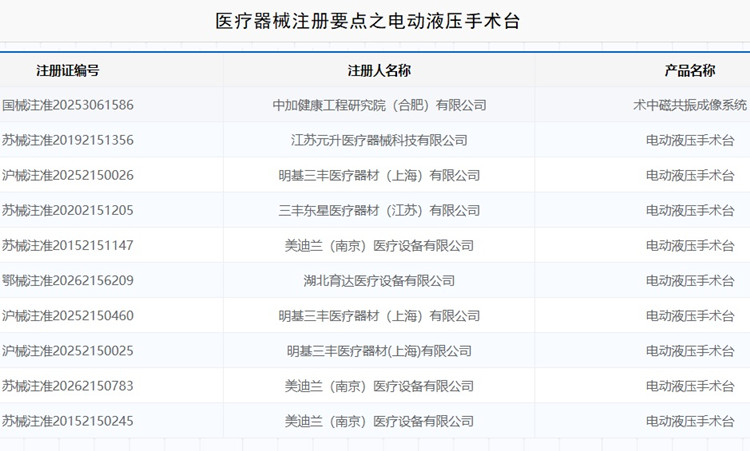Click registration number 鄂械注准20262156209
Image resolution: width=750 pixels, height=451 pixels.
pos(68,281)
